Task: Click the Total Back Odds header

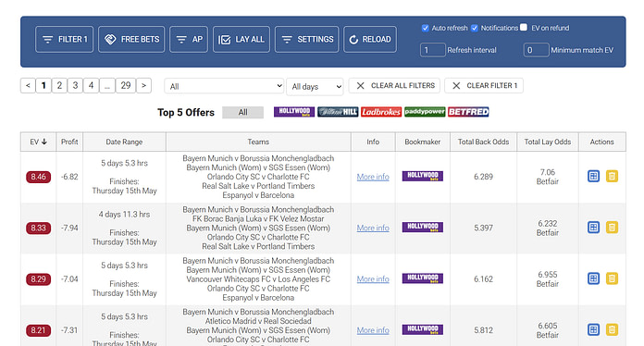Action: (483, 142)
